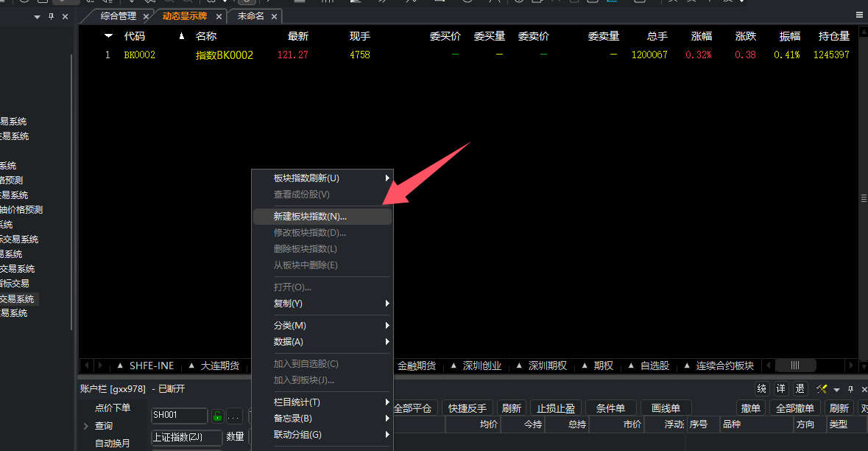Open the hamburger menu at tab bar right

(859, 15)
